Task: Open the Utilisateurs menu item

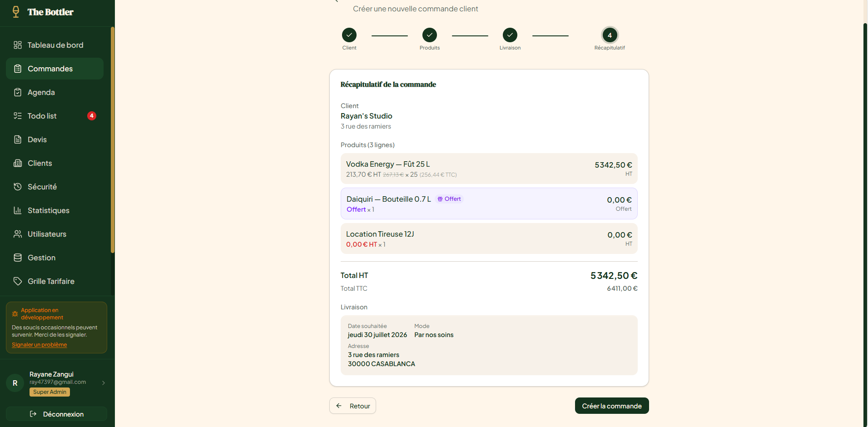Action: point(55,234)
